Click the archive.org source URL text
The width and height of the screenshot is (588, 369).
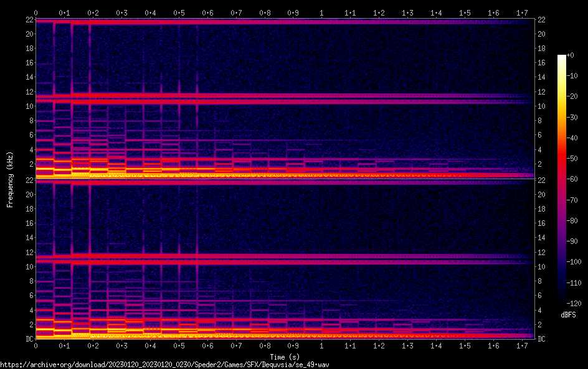tap(164, 365)
